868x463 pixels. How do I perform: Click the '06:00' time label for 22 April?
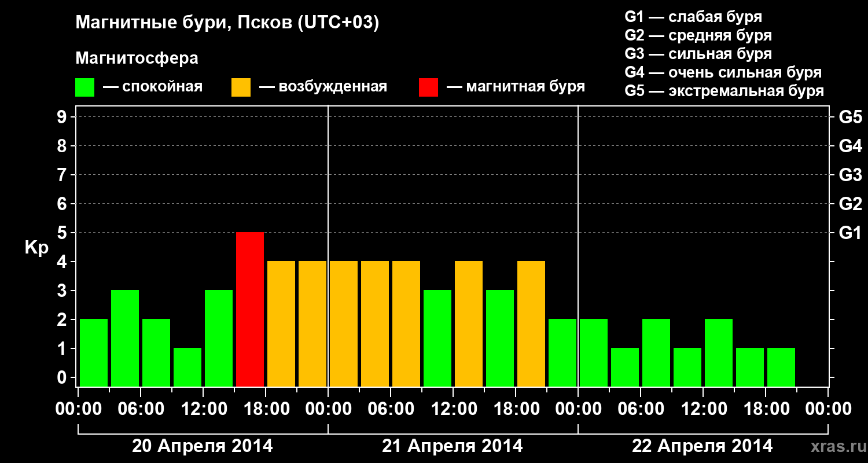coord(641,409)
